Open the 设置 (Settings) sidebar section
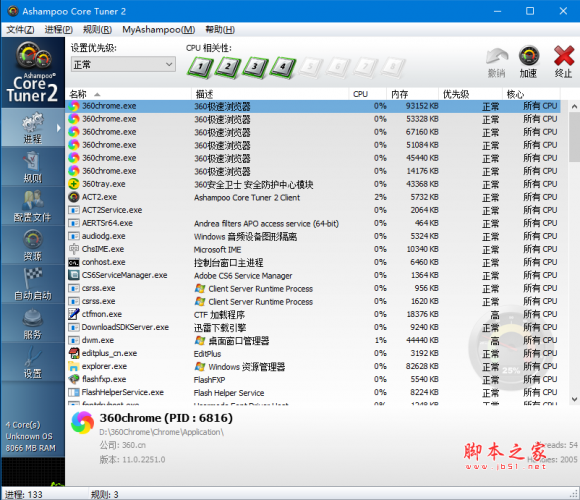 coord(33,363)
